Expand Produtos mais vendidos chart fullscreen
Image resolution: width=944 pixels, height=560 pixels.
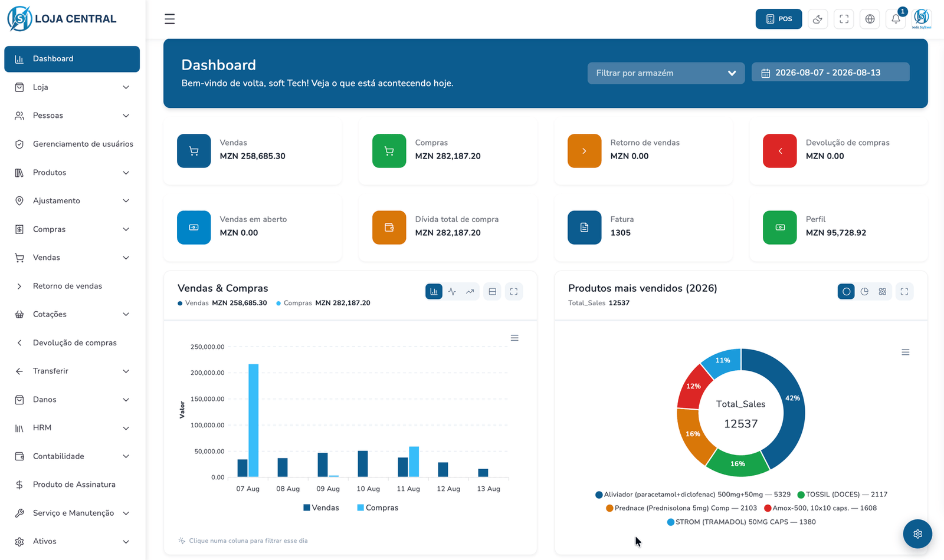tap(904, 291)
